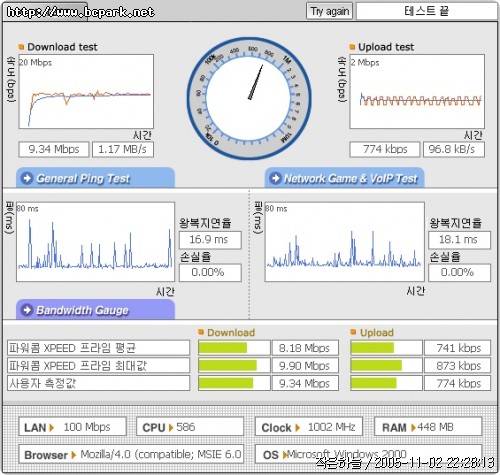Screen dimensions: 500x475
Task: Click the Try again button
Action: click(329, 11)
